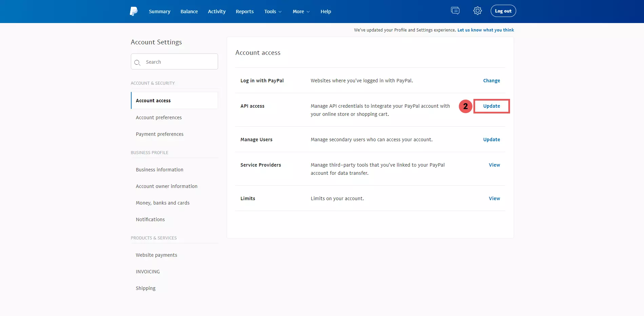Click View for Limits
Image resolution: width=644 pixels, height=316 pixels.
pyautogui.click(x=494, y=198)
